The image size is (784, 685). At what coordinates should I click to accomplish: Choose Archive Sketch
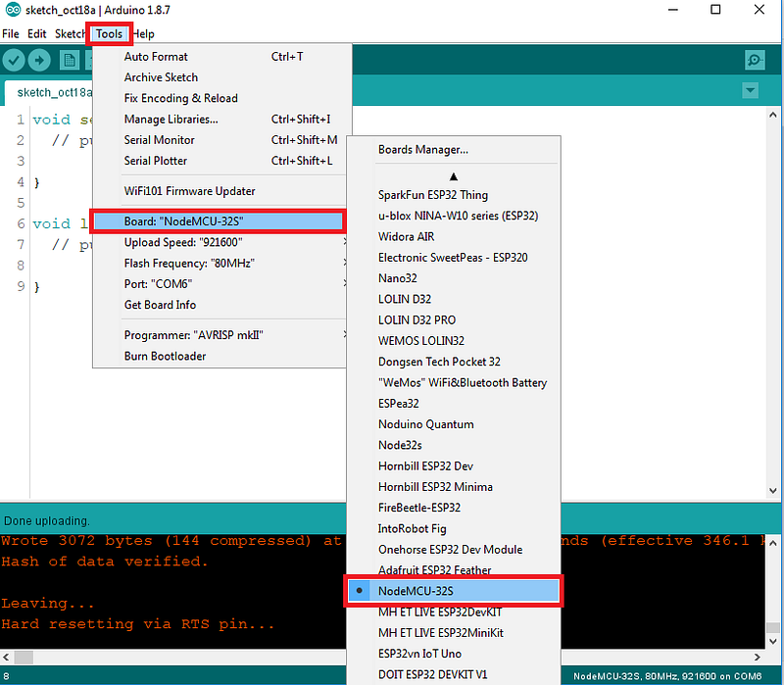[222, 77]
